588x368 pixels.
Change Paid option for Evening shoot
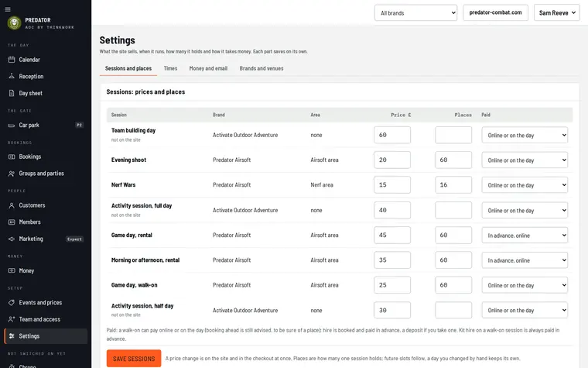[x=525, y=160]
